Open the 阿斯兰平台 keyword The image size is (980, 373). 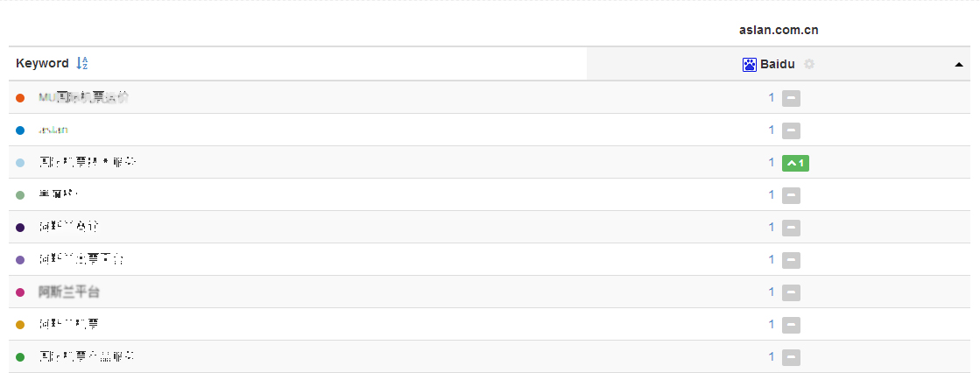tap(68, 292)
